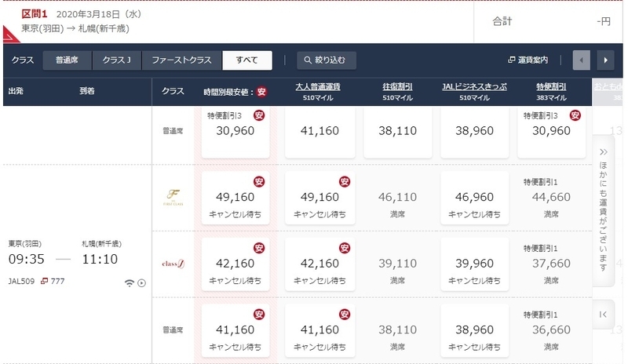
Task: Click the 区間1 segment heading
Action: click(35, 14)
